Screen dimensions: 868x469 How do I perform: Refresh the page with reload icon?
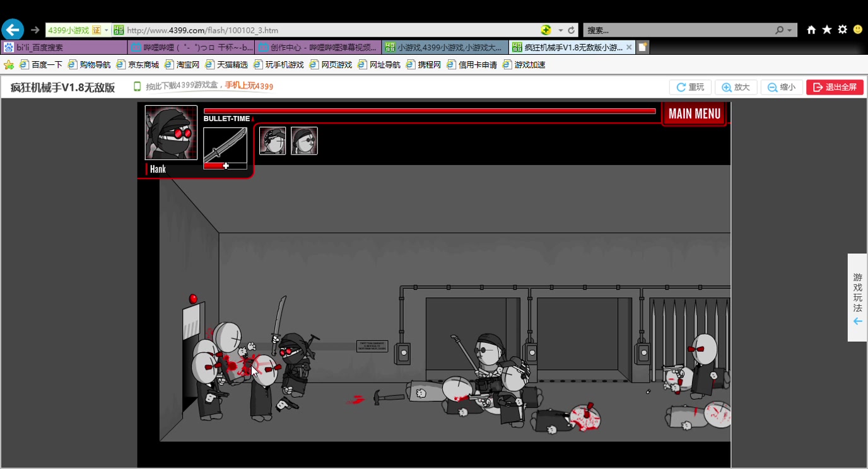click(x=572, y=30)
